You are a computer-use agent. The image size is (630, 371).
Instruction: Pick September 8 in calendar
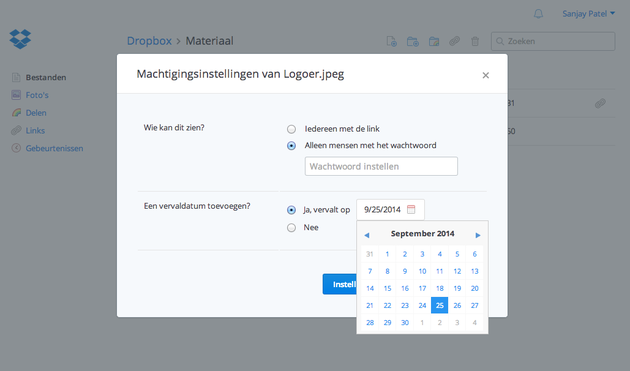coord(387,271)
